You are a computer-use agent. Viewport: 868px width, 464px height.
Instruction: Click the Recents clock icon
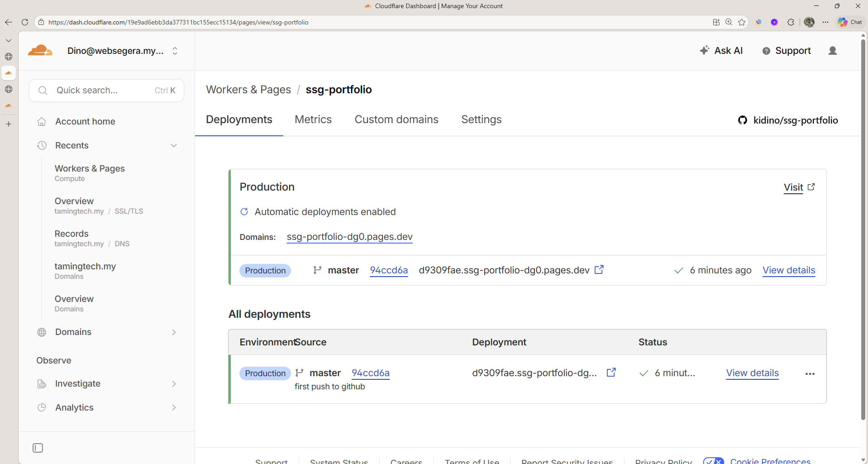pyautogui.click(x=42, y=145)
